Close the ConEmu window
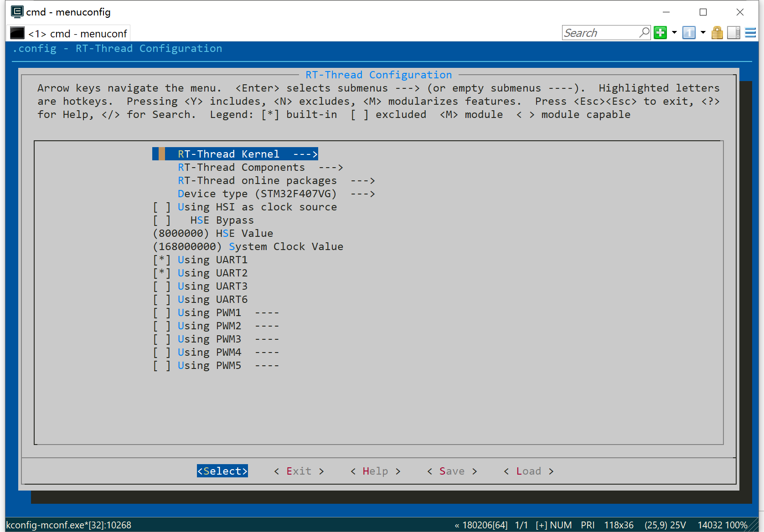The width and height of the screenshot is (764, 532). [740, 12]
